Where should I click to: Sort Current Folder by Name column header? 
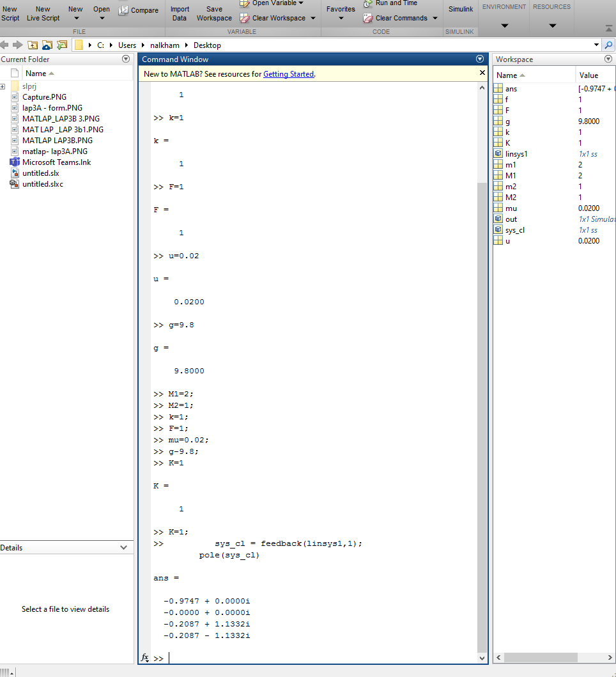coord(78,74)
